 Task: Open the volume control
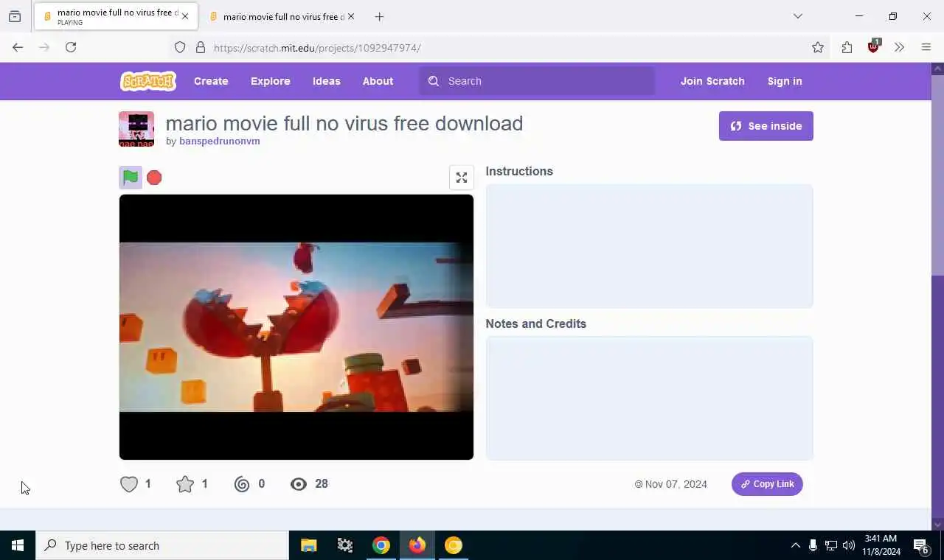pyautogui.click(x=849, y=545)
